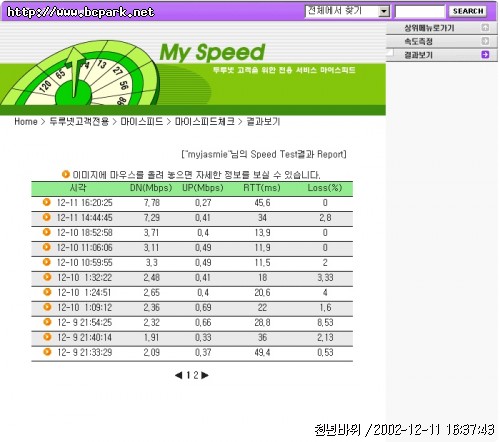Click orange icon for 12-11 16:20:25 row
Viewport: 500px width, 442px height.
point(47,202)
